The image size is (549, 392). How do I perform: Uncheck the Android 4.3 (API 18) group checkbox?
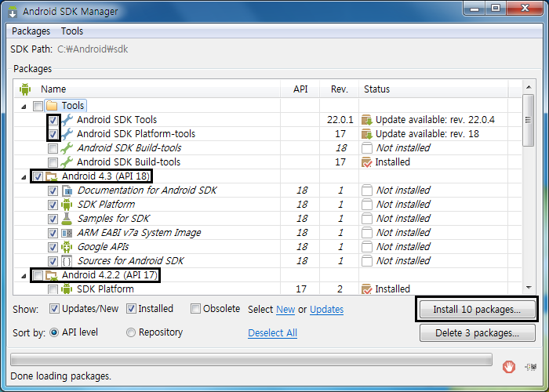click(x=38, y=176)
